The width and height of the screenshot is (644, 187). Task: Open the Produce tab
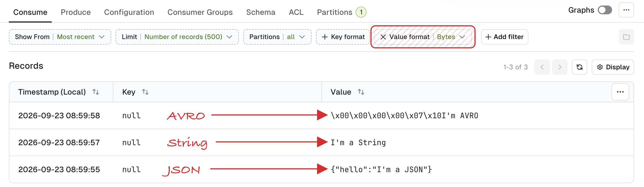(76, 12)
